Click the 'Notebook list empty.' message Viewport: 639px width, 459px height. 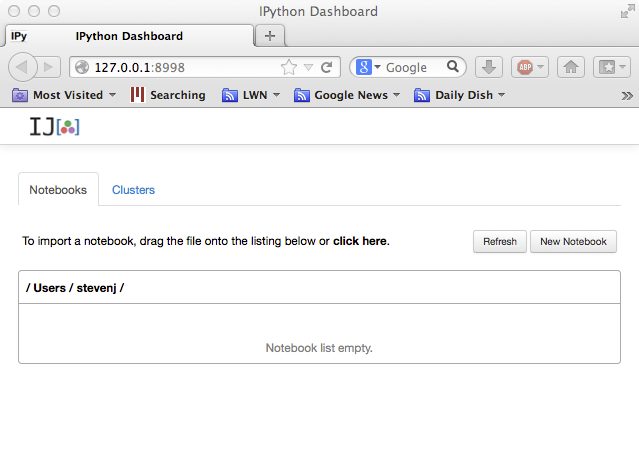click(x=319, y=348)
